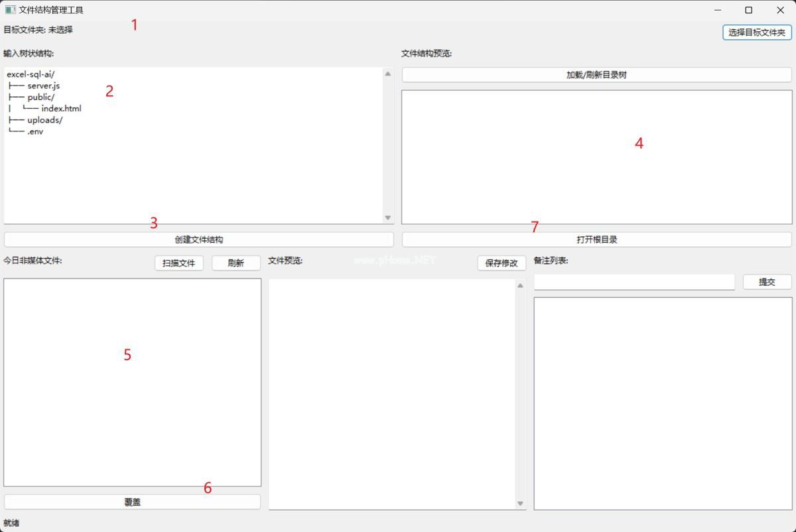Click file preview scrollbar down arrow
The height and width of the screenshot is (532, 796).
click(520, 503)
